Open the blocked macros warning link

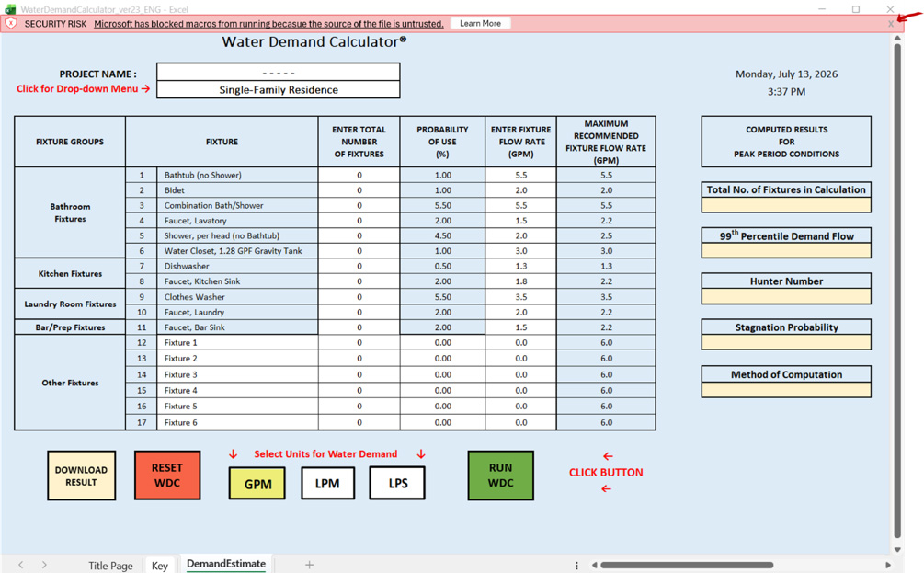click(x=268, y=24)
